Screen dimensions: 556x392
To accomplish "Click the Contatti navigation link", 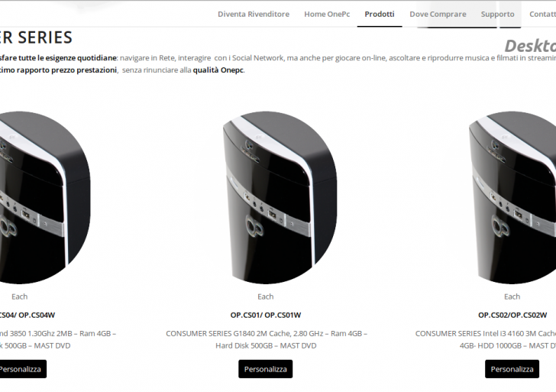I will pyautogui.click(x=542, y=15).
